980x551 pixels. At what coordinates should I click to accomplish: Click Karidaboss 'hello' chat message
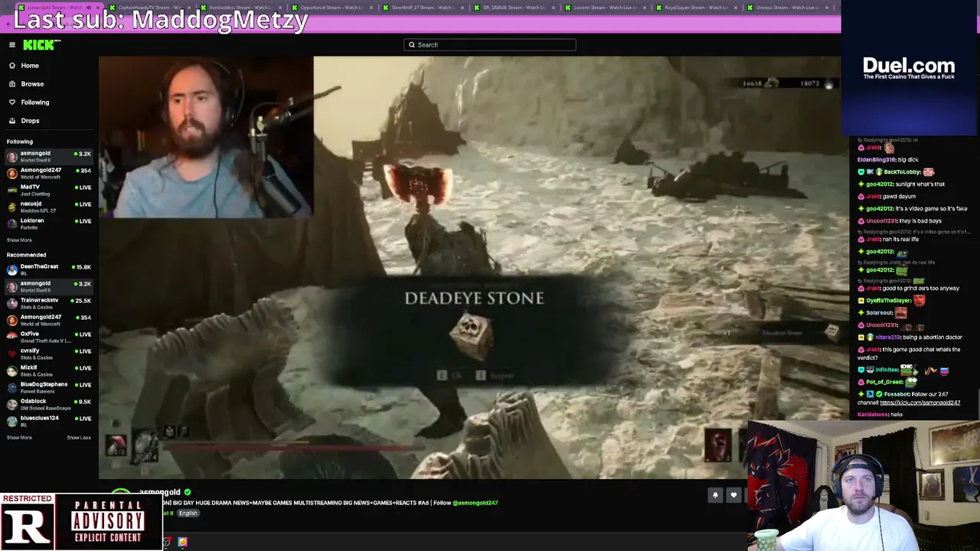coord(880,415)
